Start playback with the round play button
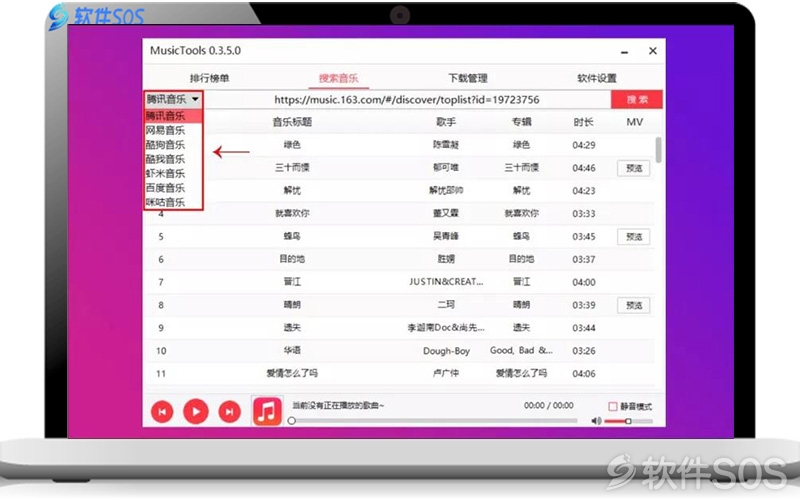800x500 pixels. click(196, 412)
